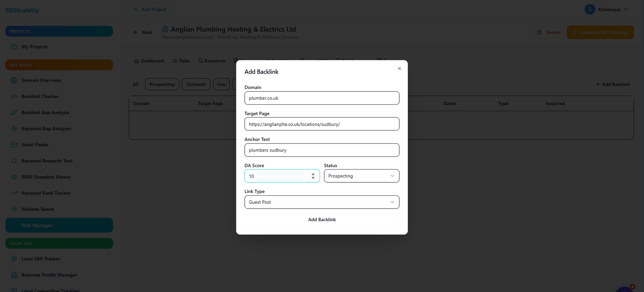This screenshot has width=644, height=292.
Task: Click the DA Score number field
Action: click(282, 176)
